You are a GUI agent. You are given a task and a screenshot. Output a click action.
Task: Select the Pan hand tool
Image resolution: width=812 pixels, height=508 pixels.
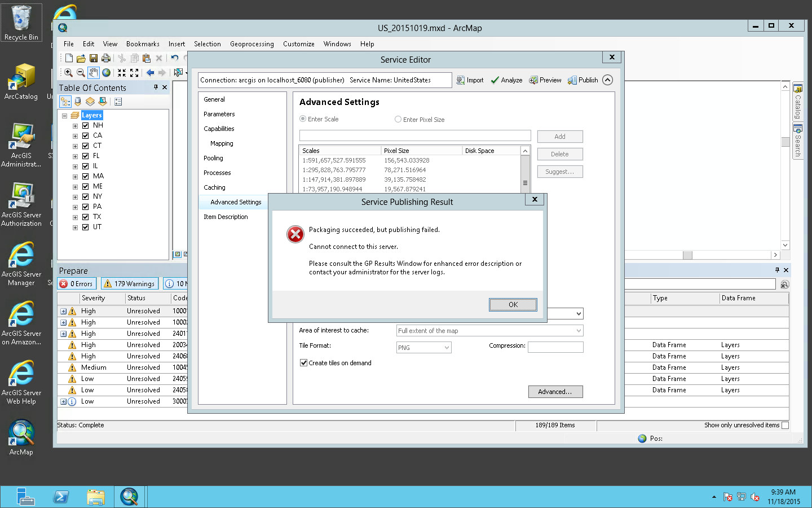[x=93, y=73]
